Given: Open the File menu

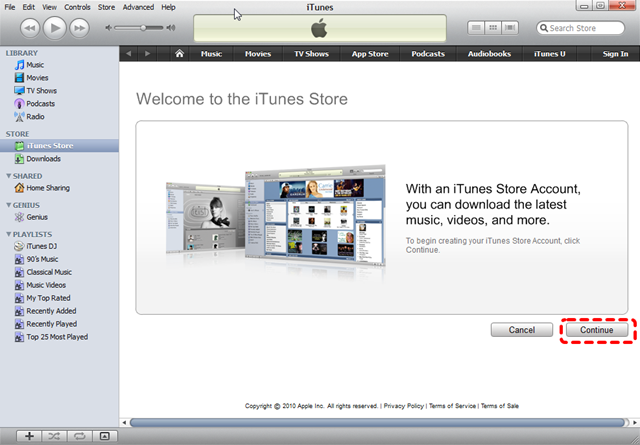Looking at the screenshot, I should [x=10, y=7].
